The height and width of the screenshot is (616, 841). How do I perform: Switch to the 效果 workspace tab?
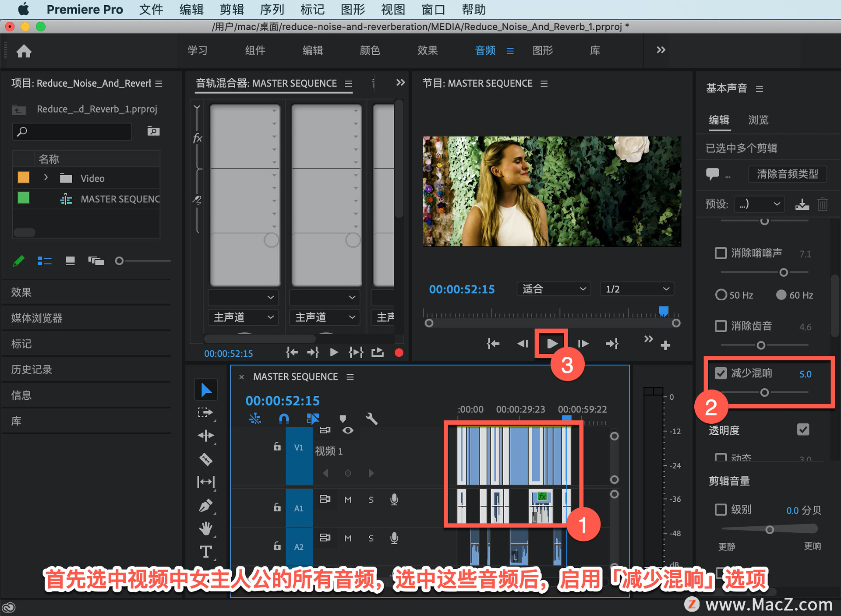coord(428,50)
